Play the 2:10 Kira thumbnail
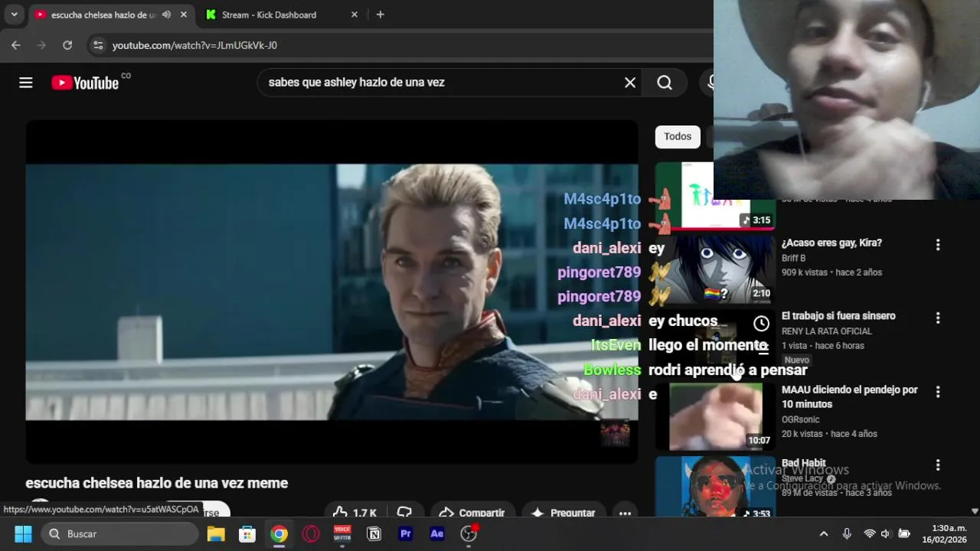Viewport: 980px width, 551px height. [x=715, y=269]
